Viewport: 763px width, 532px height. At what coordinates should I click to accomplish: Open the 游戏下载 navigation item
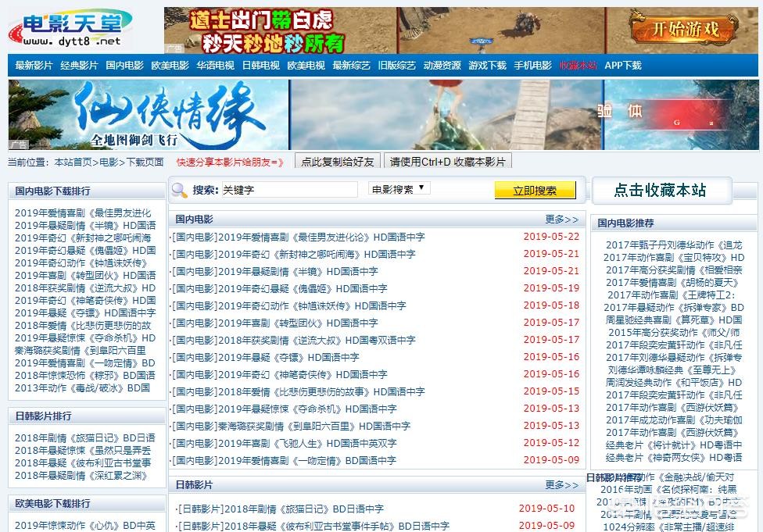[x=488, y=66]
